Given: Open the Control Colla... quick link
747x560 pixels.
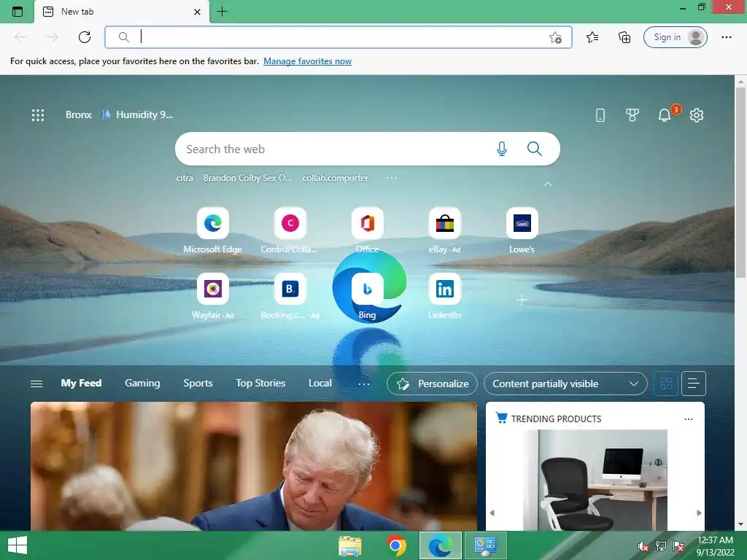Looking at the screenshot, I should [x=290, y=230].
